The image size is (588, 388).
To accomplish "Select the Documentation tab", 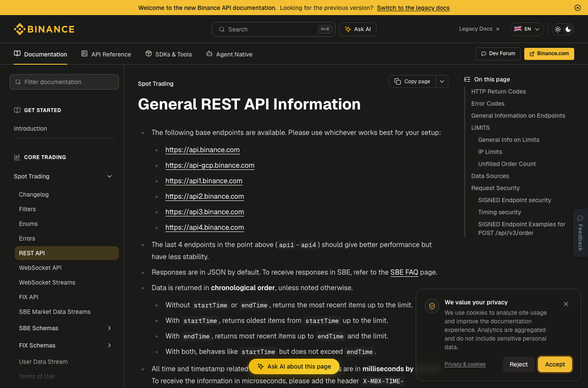I will (40, 54).
